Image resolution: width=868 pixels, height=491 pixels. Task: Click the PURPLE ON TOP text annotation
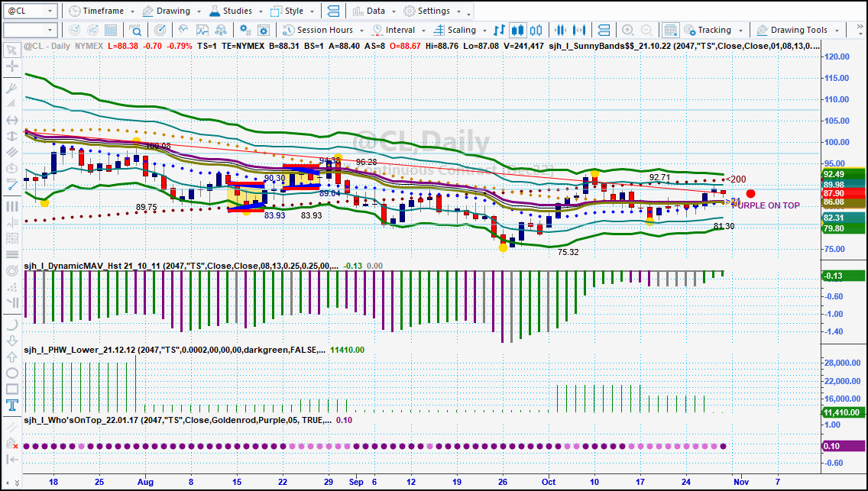pos(766,205)
